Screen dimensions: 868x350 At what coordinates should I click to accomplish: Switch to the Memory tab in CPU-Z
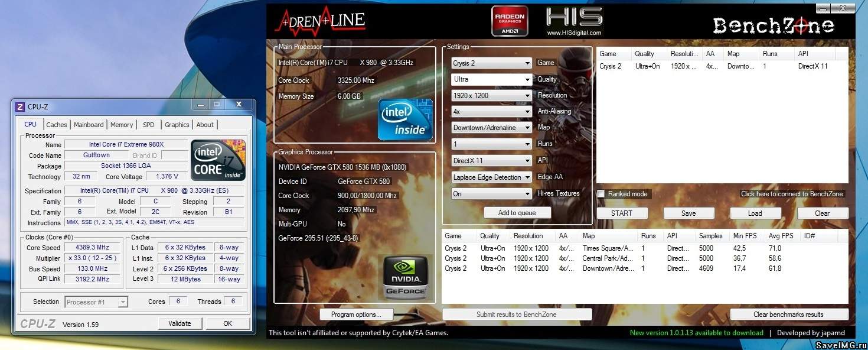click(122, 125)
